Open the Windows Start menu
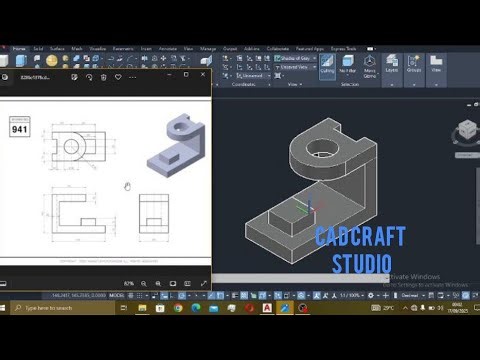 (x=3, y=308)
